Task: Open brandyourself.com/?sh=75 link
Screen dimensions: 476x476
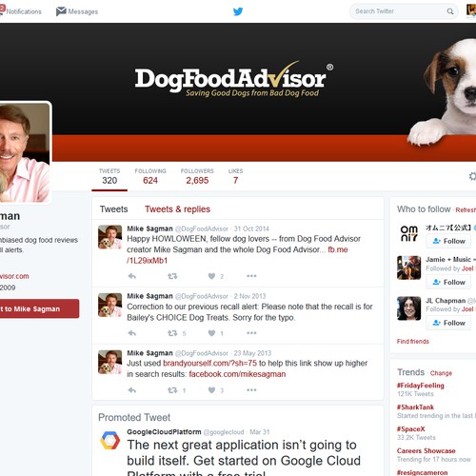Action: [209, 363]
